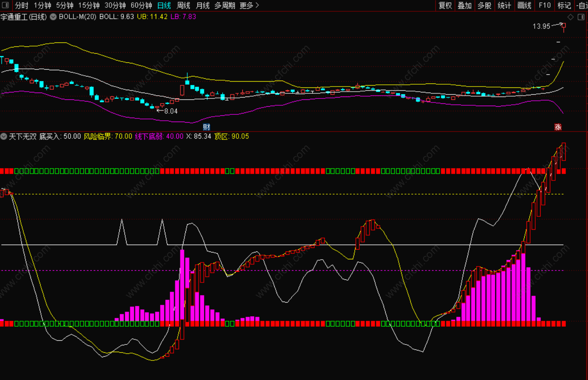The image size is (588, 380).
Task: Open the 多周期 multi-period view
Action: (225, 5)
